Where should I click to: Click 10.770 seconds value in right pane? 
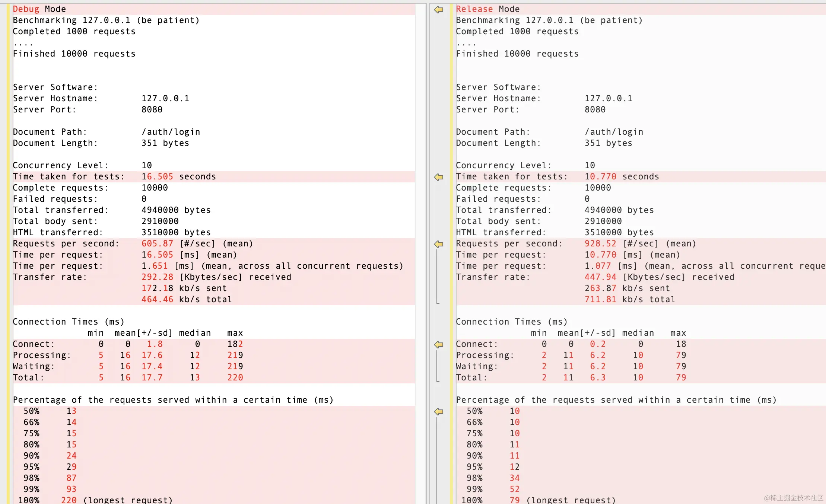600,176
